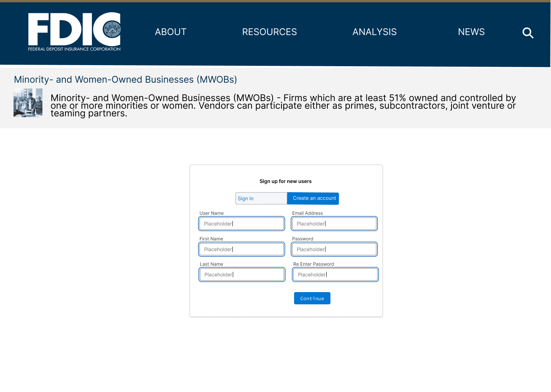Click the MWOBs definition paragraph
The image size is (551, 392).
click(283, 106)
